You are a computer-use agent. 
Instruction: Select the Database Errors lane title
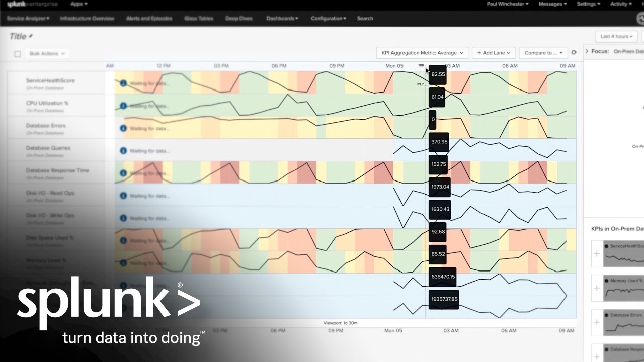click(x=46, y=125)
